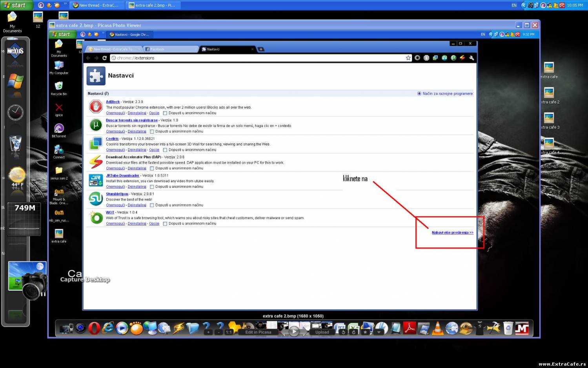Open the AdBlock extension name link

(x=113, y=102)
